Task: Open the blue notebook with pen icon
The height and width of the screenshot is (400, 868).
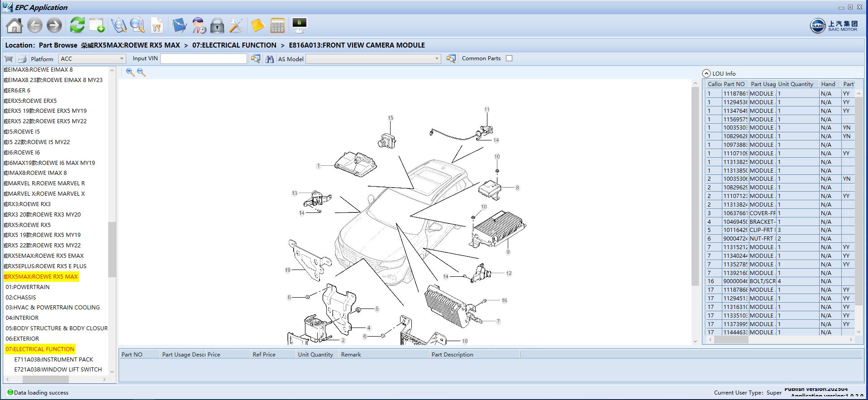Action: coord(179,25)
